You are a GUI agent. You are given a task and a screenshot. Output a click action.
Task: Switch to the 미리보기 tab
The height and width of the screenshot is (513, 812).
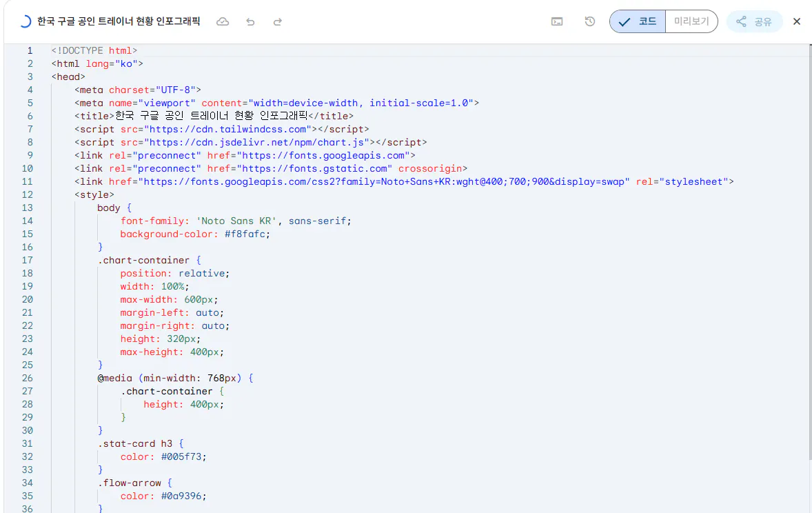coord(691,21)
